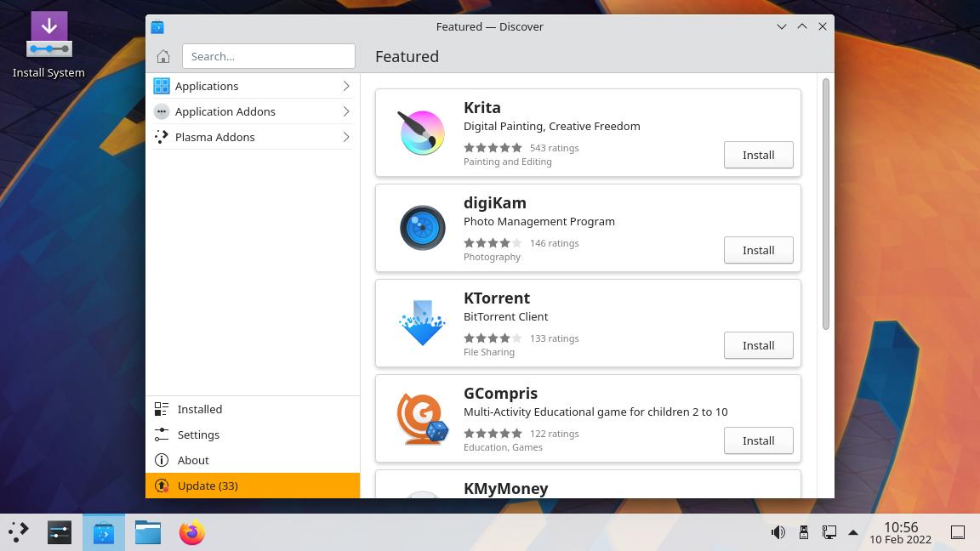Click the KTorrent title text
The image size is (980, 551).
click(x=497, y=298)
